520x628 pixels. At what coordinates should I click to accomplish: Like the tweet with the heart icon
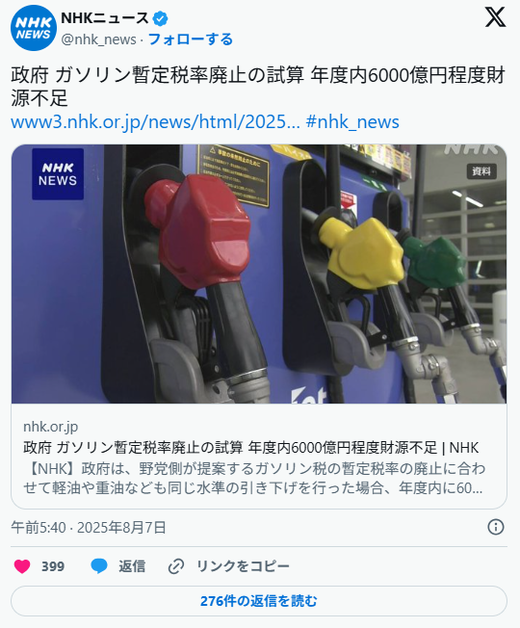(x=22, y=566)
